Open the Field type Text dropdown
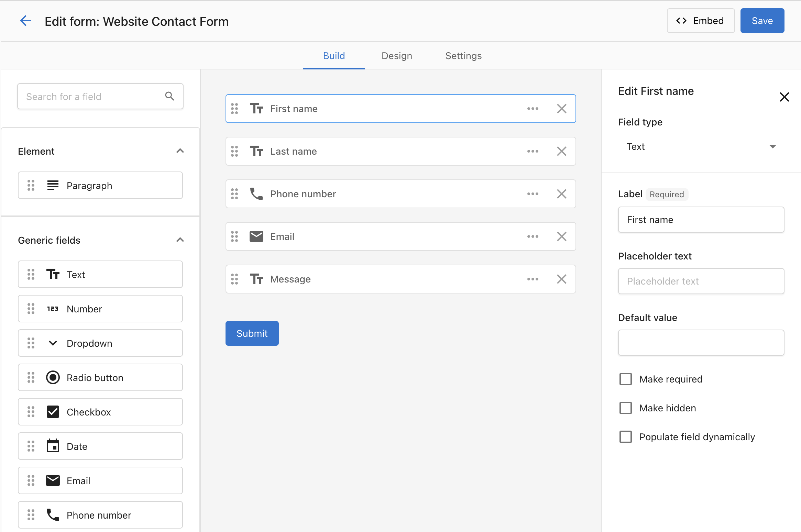Image resolution: width=801 pixels, height=532 pixels. (701, 147)
